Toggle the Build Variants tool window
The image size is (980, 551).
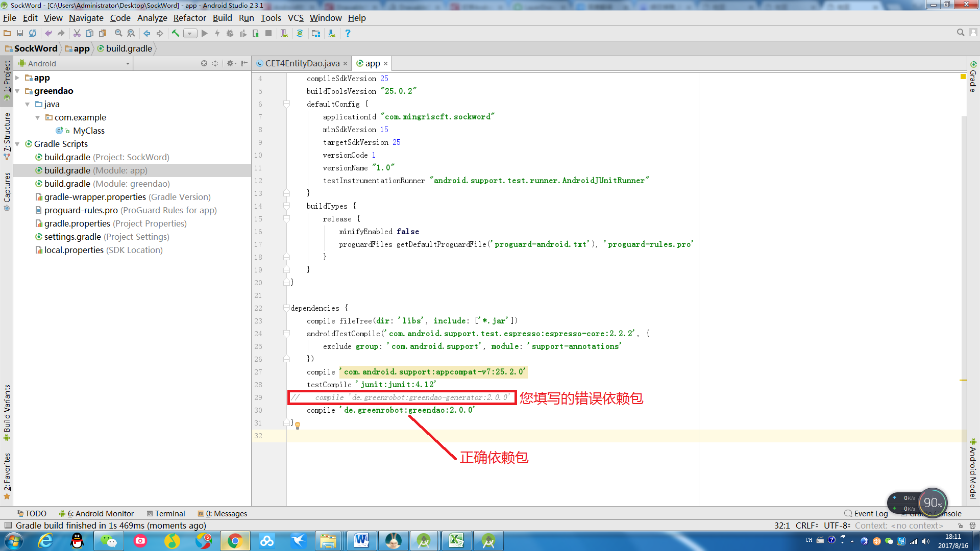coord(7,413)
